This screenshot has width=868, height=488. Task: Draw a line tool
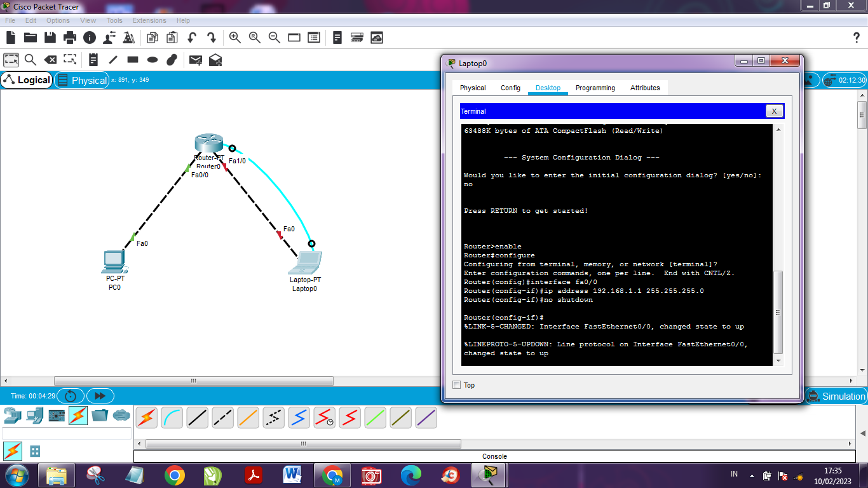coord(113,60)
